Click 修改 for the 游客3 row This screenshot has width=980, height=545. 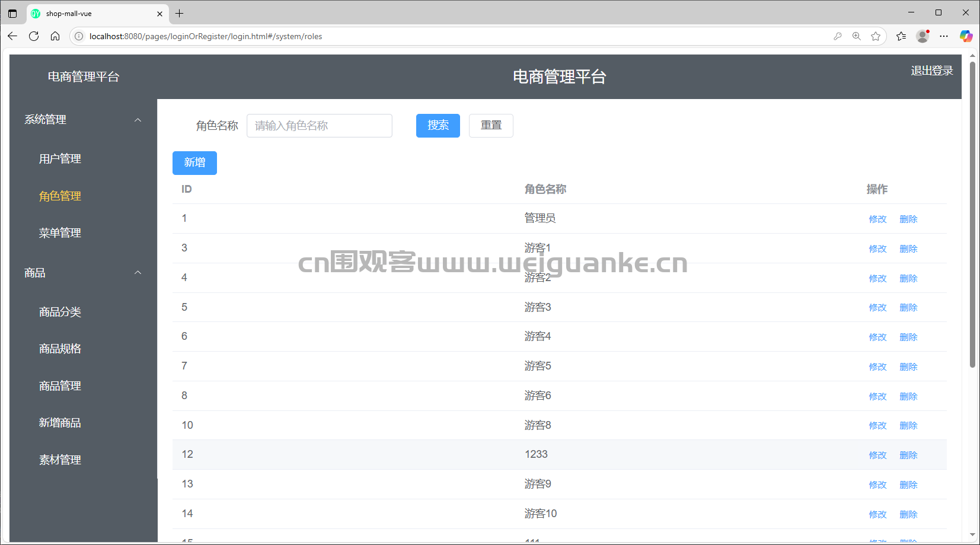tap(877, 308)
